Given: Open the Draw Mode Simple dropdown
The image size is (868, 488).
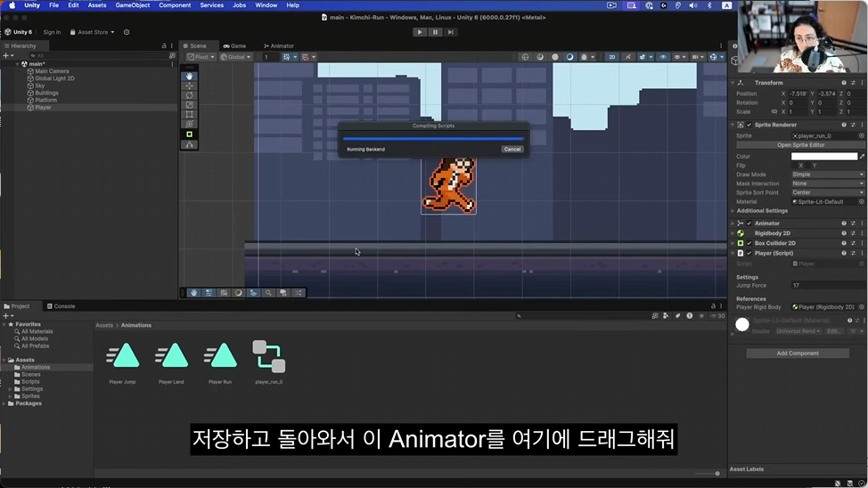Looking at the screenshot, I should (x=827, y=175).
